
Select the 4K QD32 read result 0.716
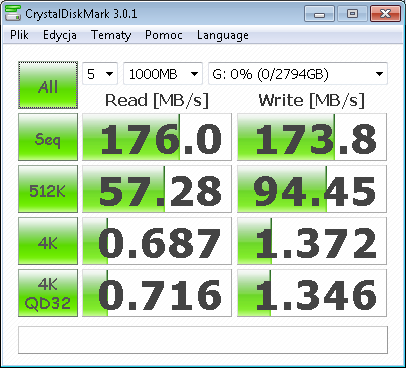tap(157, 293)
